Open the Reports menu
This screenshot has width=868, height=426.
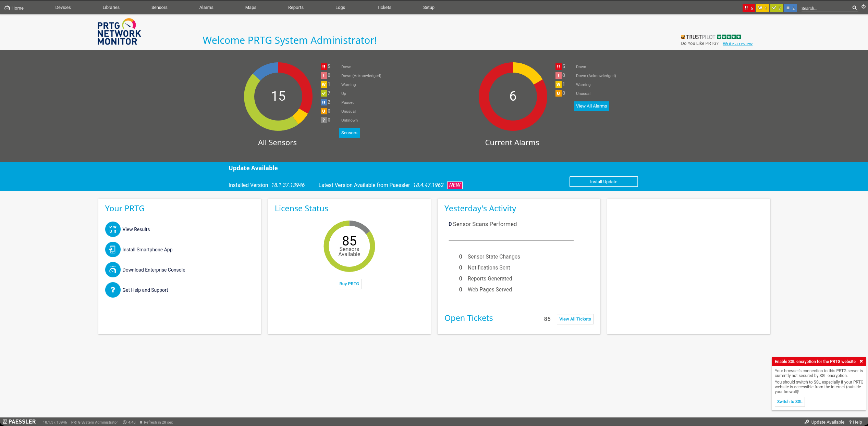(x=296, y=8)
